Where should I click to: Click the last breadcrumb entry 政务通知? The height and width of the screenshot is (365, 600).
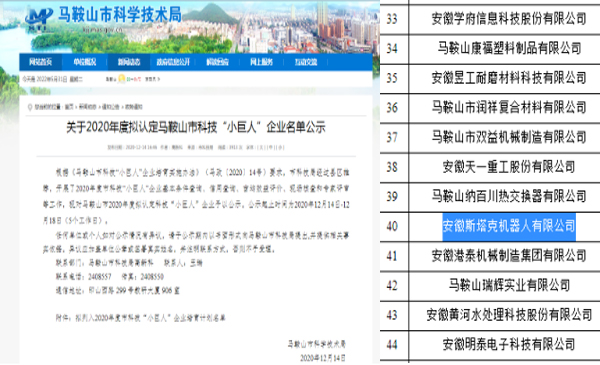pyautogui.click(x=134, y=107)
